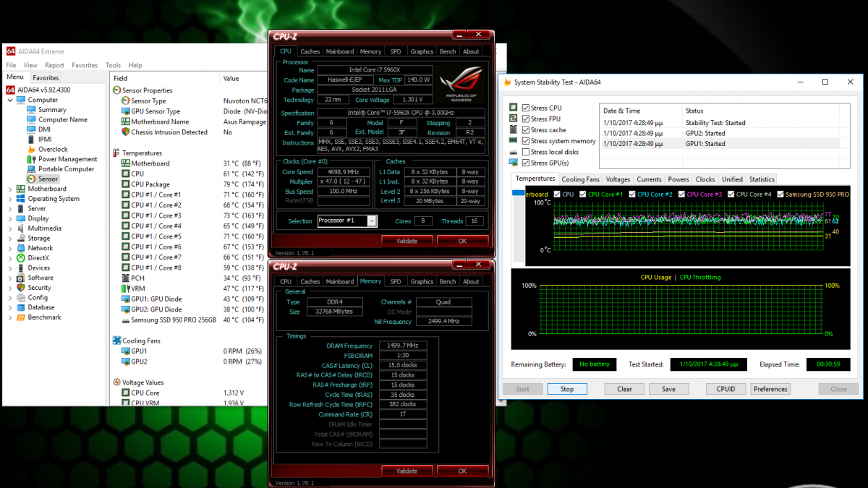Open the Report menu
The height and width of the screenshot is (488, 868).
(54, 65)
